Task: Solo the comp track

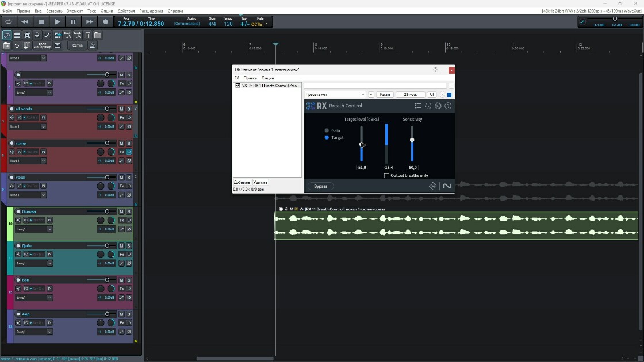Action: click(x=129, y=143)
